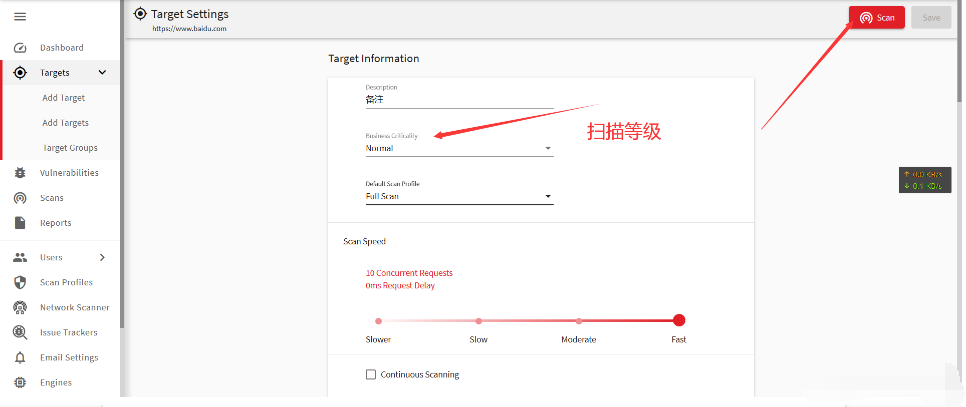Image resolution: width=966 pixels, height=407 pixels.
Task: Open Network Scanner page
Action: pyautogui.click(x=75, y=307)
